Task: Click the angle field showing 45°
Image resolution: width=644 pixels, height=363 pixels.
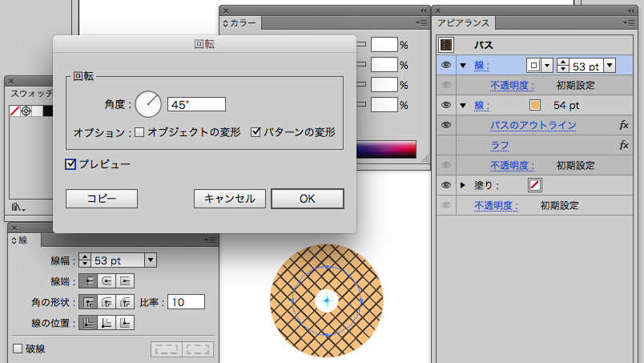Action: coord(196,104)
